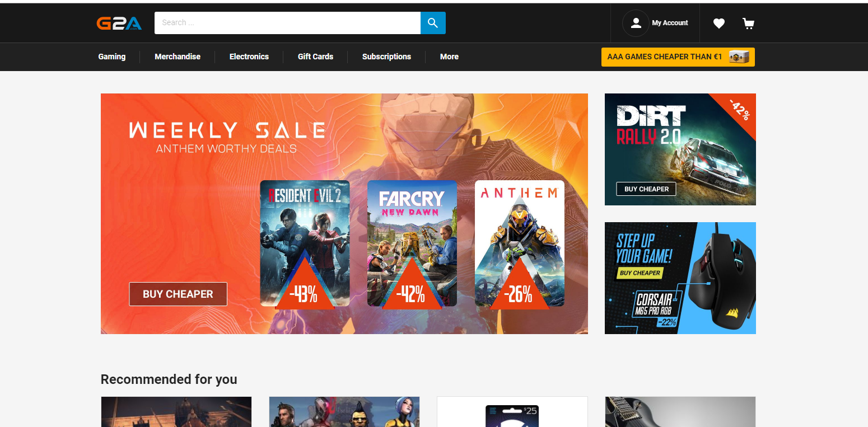Open the Electronics menu

tap(249, 57)
